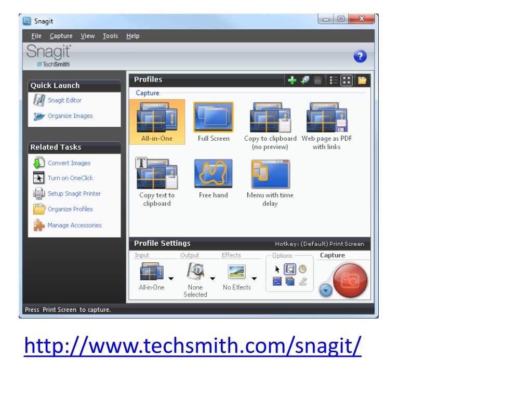This screenshot has width=532, height=399.
Task: Open the Snagit Editor link
Action: (64, 100)
